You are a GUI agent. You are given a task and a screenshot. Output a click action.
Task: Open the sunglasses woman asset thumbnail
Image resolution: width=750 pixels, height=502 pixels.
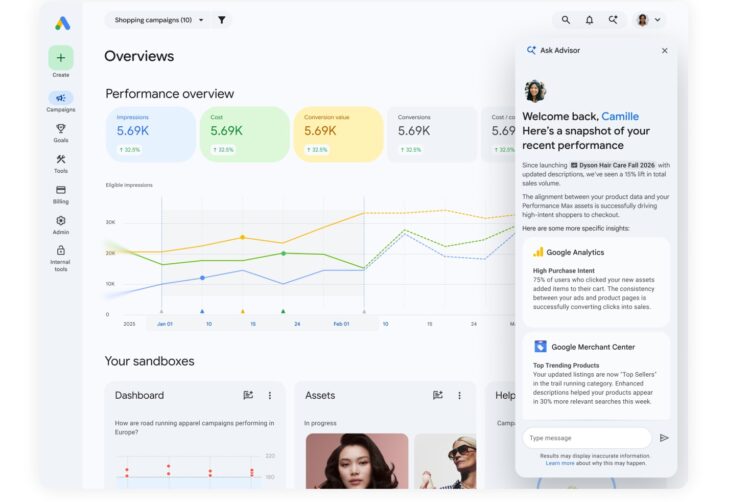445,461
